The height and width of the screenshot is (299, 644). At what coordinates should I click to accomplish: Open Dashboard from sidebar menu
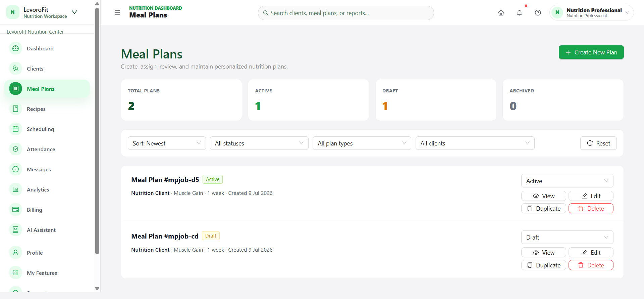47,48
